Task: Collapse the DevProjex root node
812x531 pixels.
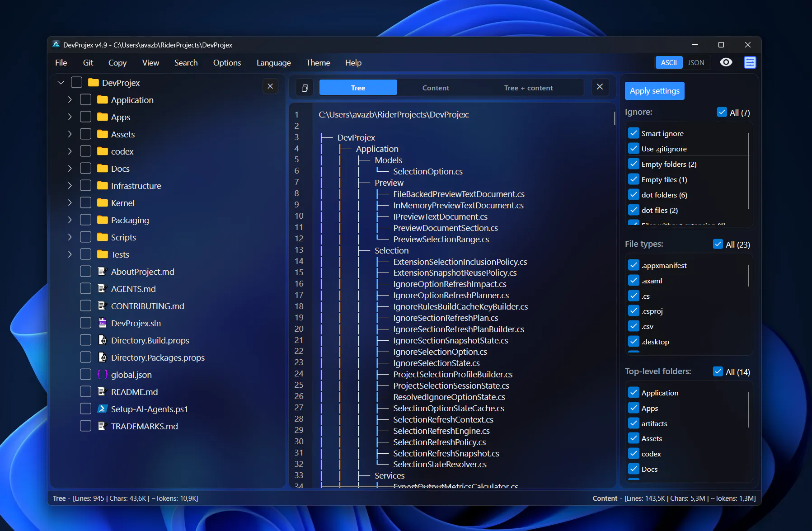Action: [61, 82]
